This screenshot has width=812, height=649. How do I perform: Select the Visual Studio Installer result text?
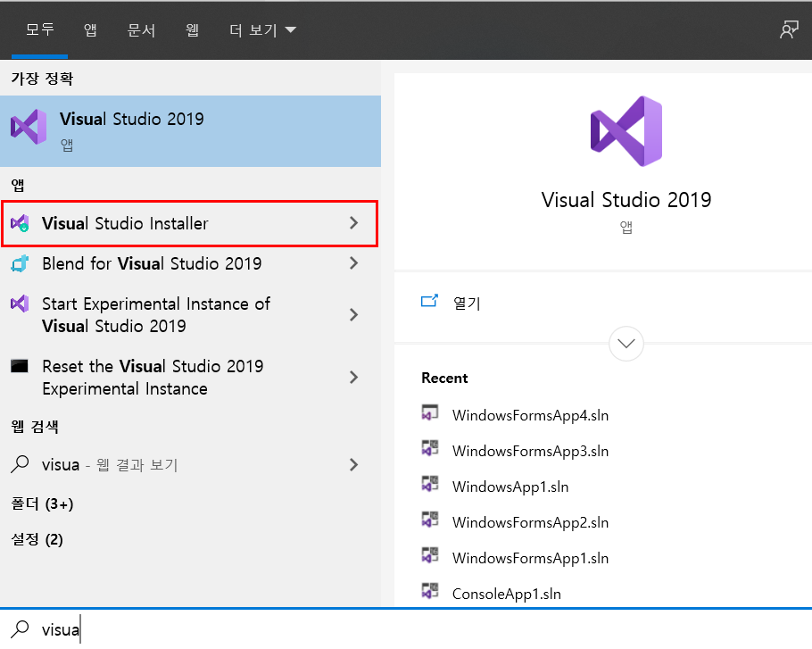click(x=125, y=223)
